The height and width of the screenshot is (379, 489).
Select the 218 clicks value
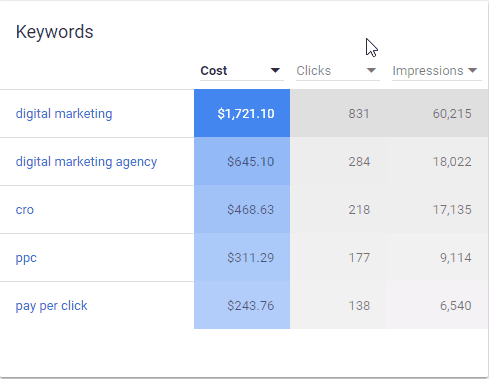coord(359,210)
